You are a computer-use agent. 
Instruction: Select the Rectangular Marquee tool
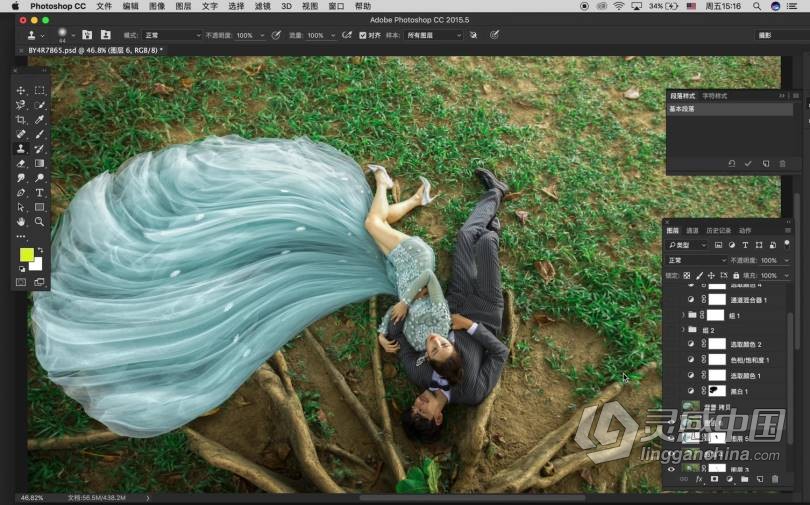(x=39, y=90)
